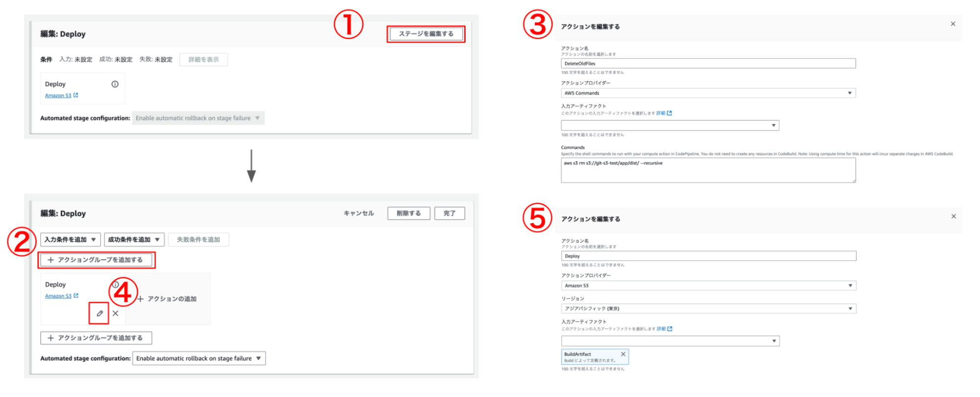Click the DeleteOldFiles action name field
The width and height of the screenshot is (980, 397).
tap(708, 64)
